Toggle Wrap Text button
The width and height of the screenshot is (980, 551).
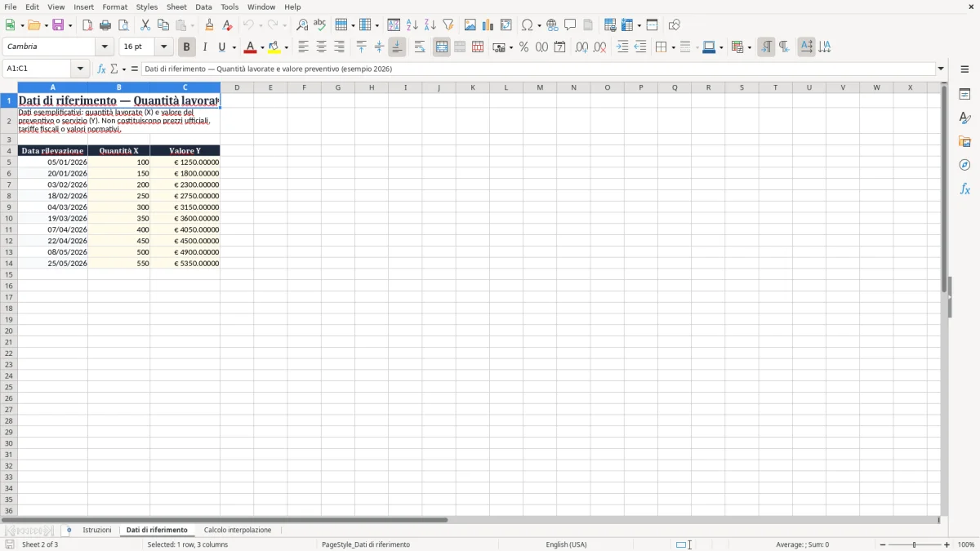pos(420,47)
